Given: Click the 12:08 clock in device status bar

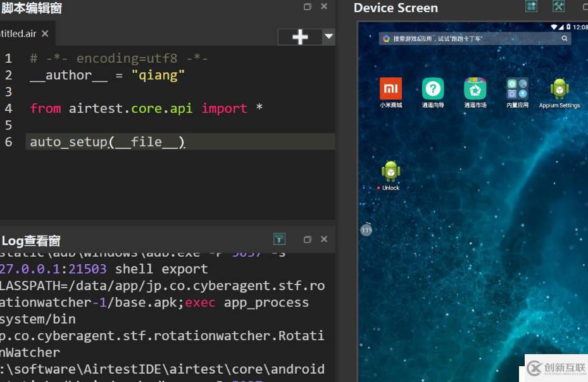Looking at the screenshot, I should coord(580,27).
